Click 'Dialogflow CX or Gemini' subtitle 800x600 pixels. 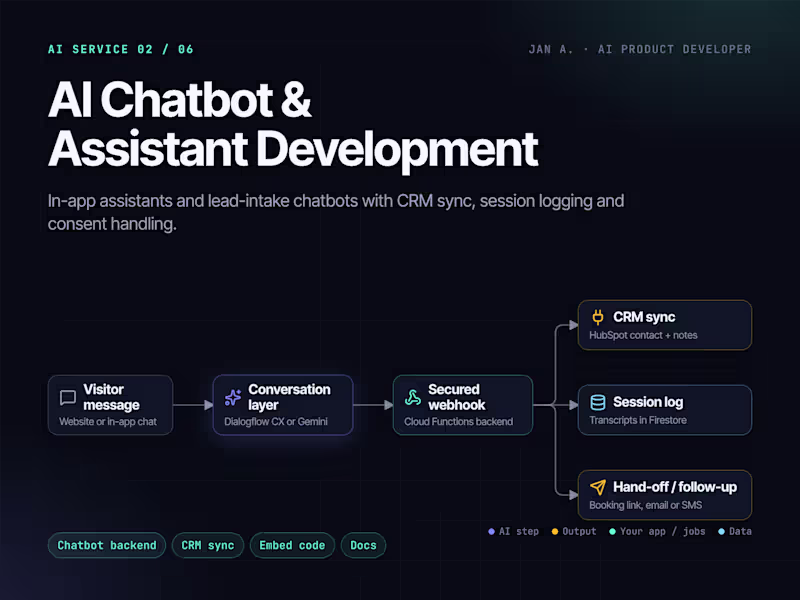[276, 422]
